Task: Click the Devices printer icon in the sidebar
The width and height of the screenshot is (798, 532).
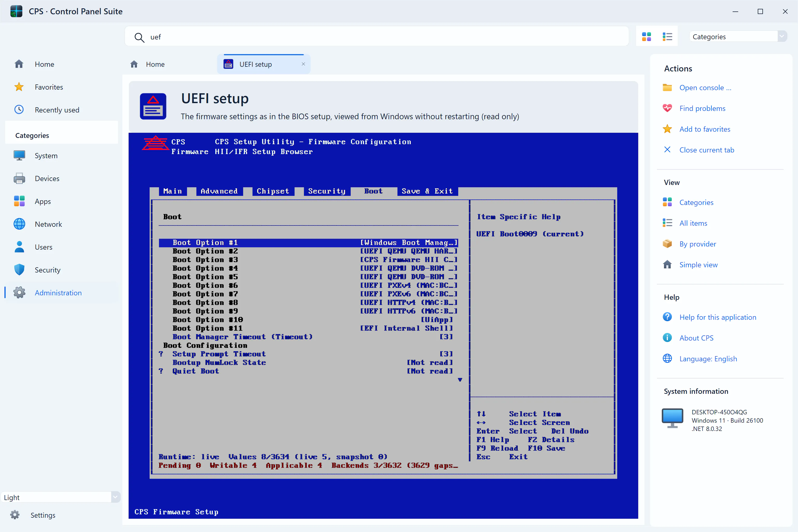Action: coord(19,178)
